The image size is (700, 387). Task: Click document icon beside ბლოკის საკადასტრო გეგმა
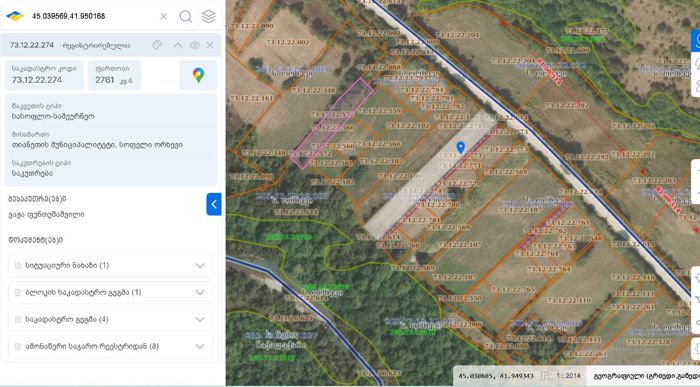click(18, 292)
